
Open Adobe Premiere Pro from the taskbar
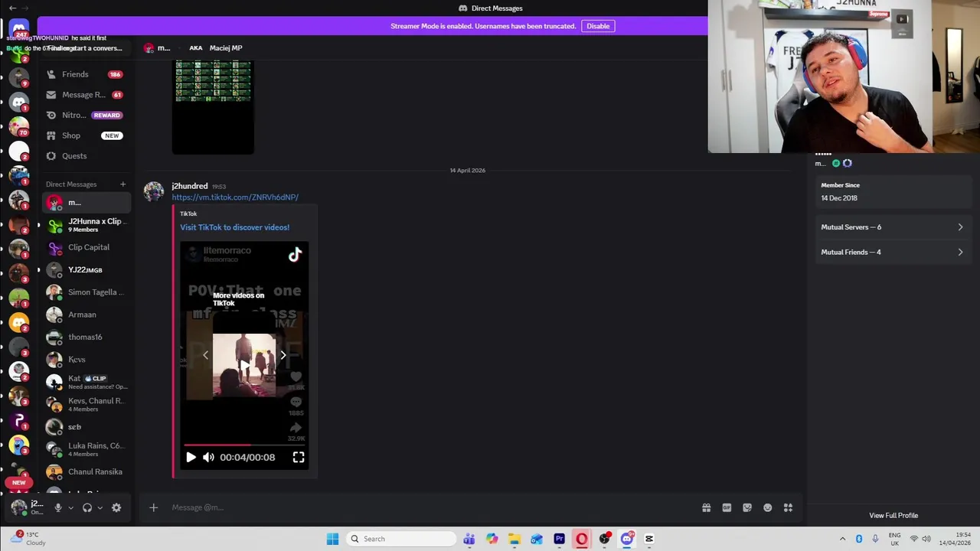click(x=559, y=539)
